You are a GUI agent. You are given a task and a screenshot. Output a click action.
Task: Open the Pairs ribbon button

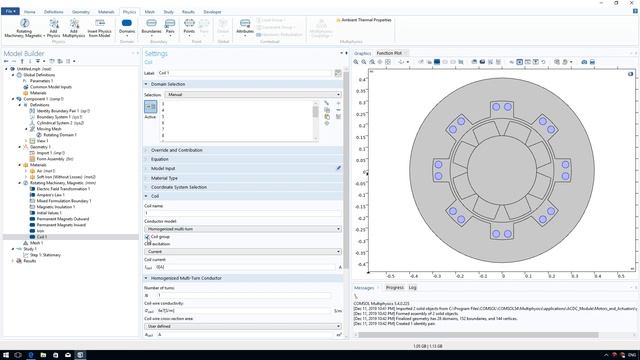(x=170, y=27)
